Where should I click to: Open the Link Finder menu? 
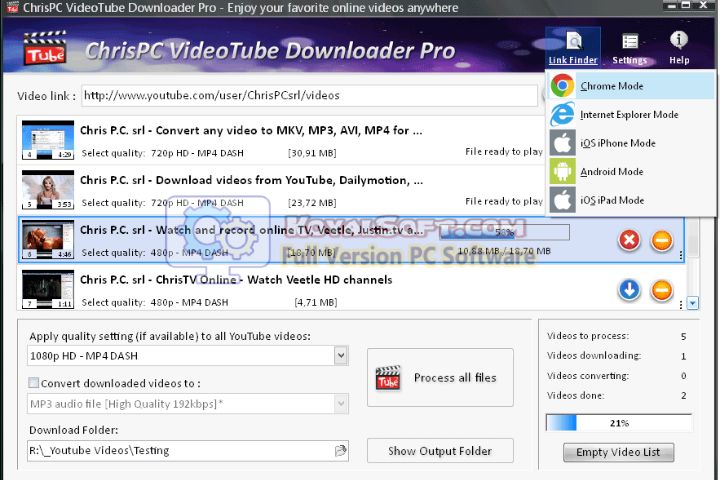(x=573, y=48)
